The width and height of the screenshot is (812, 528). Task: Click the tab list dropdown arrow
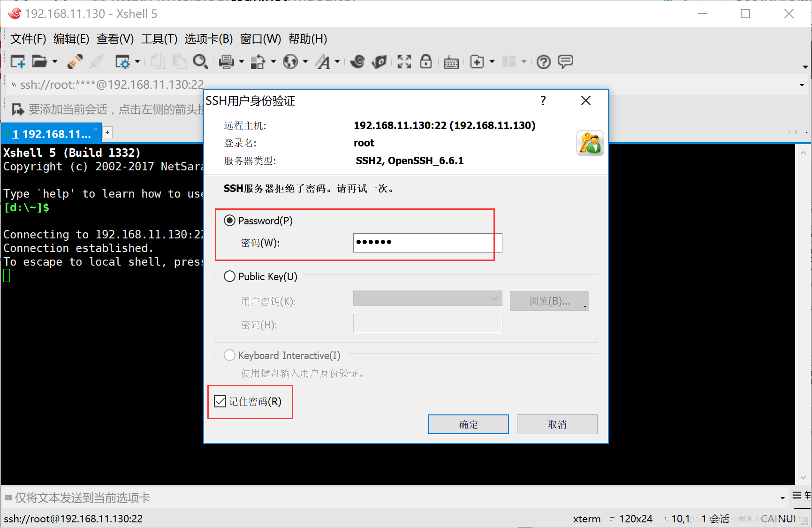tap(806, 132)
